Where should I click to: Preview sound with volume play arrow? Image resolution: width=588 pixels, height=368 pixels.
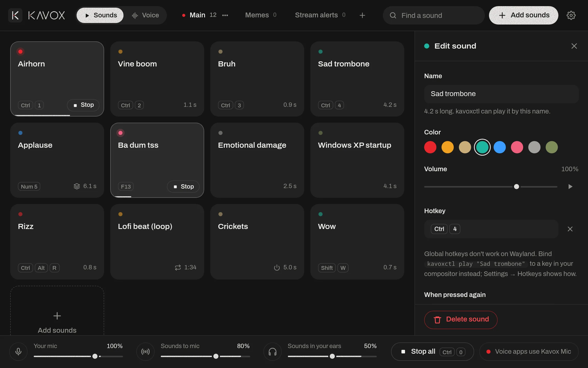pos(570,187)
